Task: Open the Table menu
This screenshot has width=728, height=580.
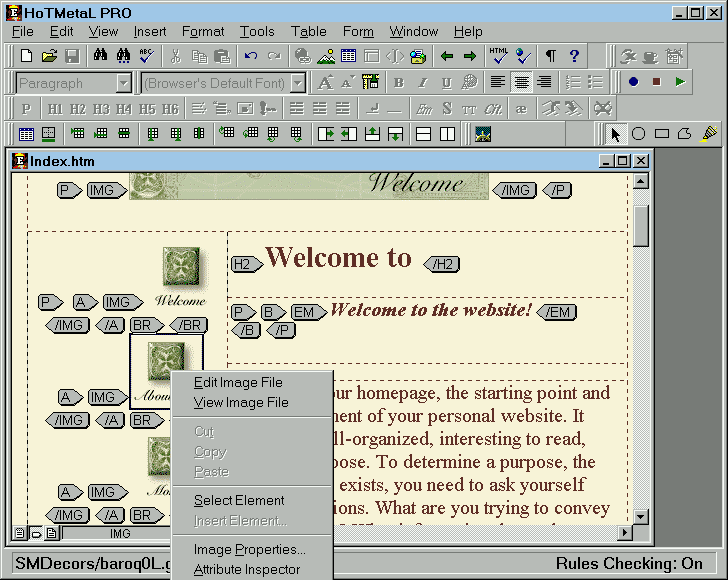Action: click(308, 32)
